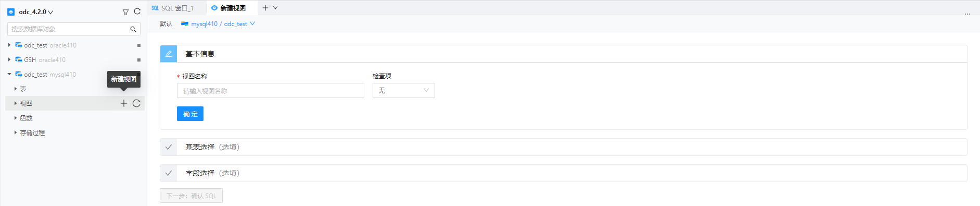980x206 pixels.
Task: Open the mysql410 / odc_test database selector
Action: tap(218, 24)
